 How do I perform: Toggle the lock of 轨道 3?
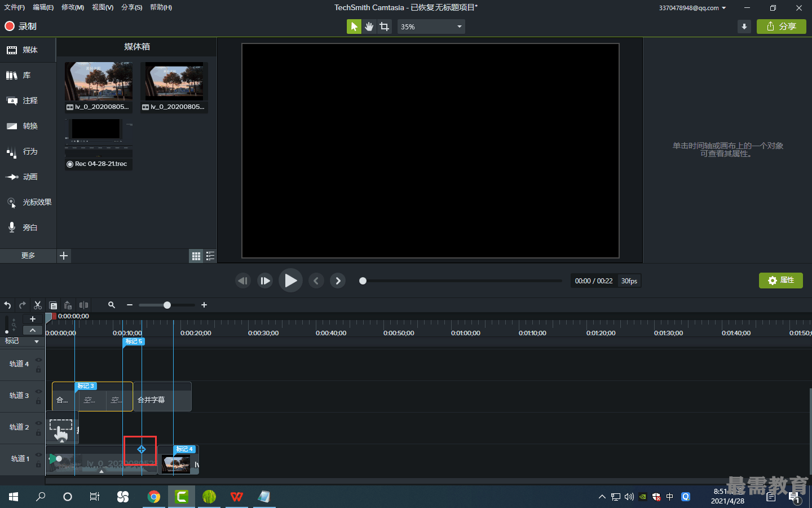click(x=39, y=401)
